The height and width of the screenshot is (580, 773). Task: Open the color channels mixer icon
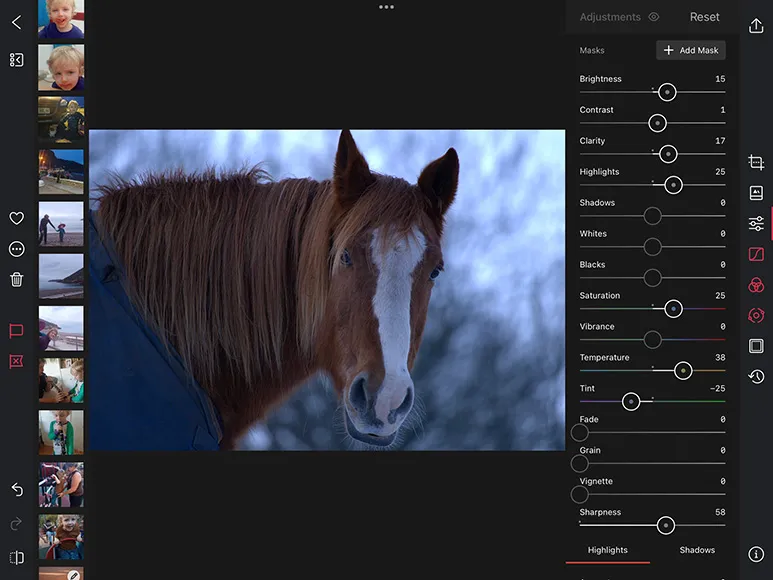coord(756,285)
